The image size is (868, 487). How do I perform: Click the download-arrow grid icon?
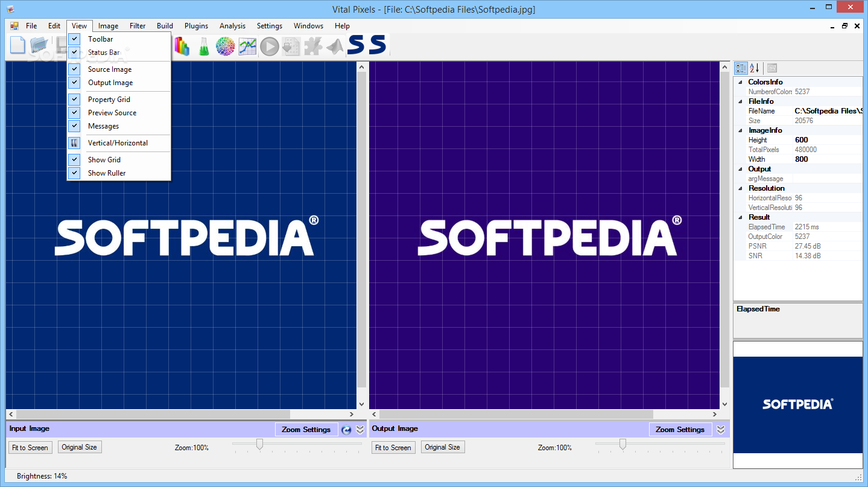[291, 46]
